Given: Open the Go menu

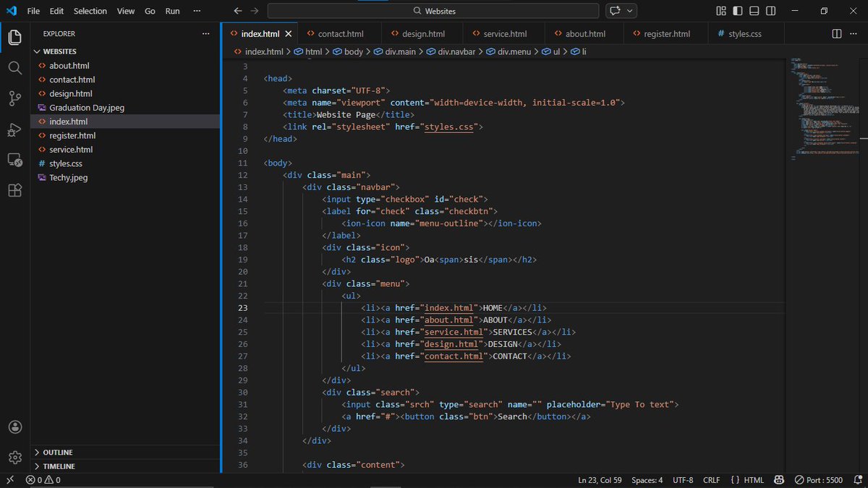Looking at the screenshot, I should (150, 11).
